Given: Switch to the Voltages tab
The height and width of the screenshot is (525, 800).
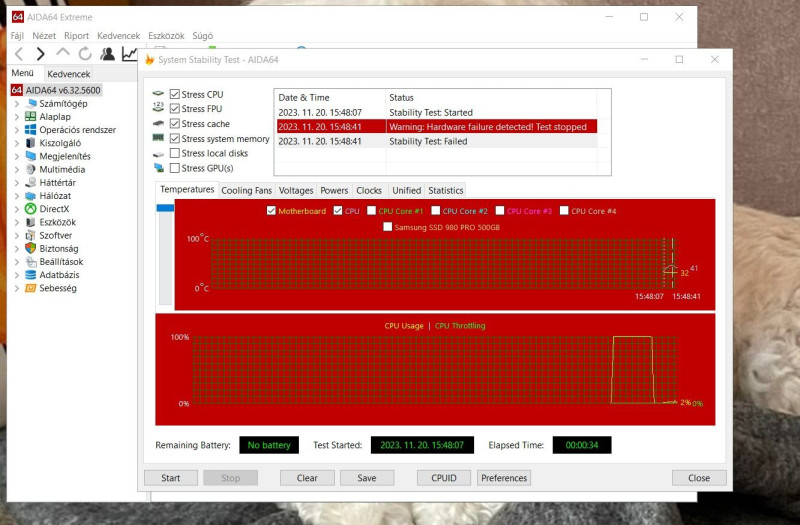Looking at the screenshot, I should (x=296, y=190).
